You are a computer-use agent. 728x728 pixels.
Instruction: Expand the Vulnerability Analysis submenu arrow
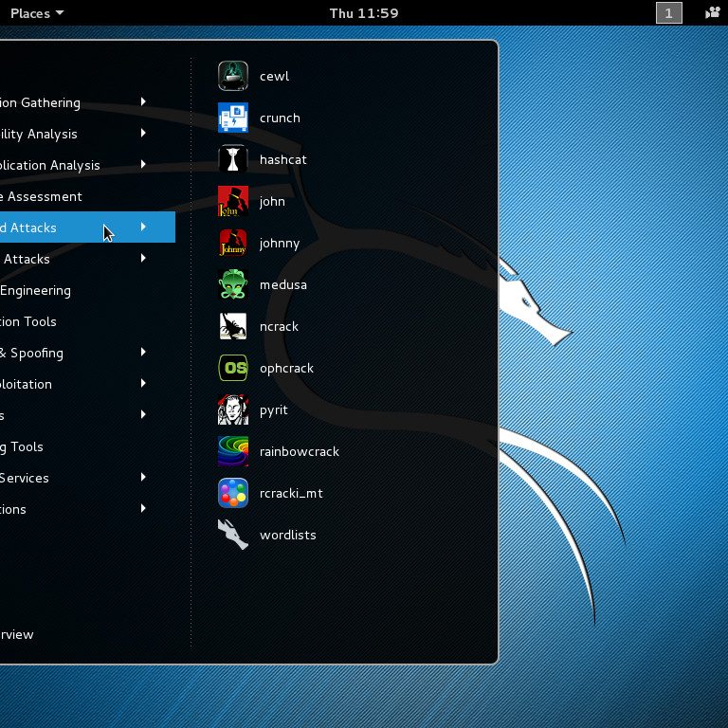(143, 134)
